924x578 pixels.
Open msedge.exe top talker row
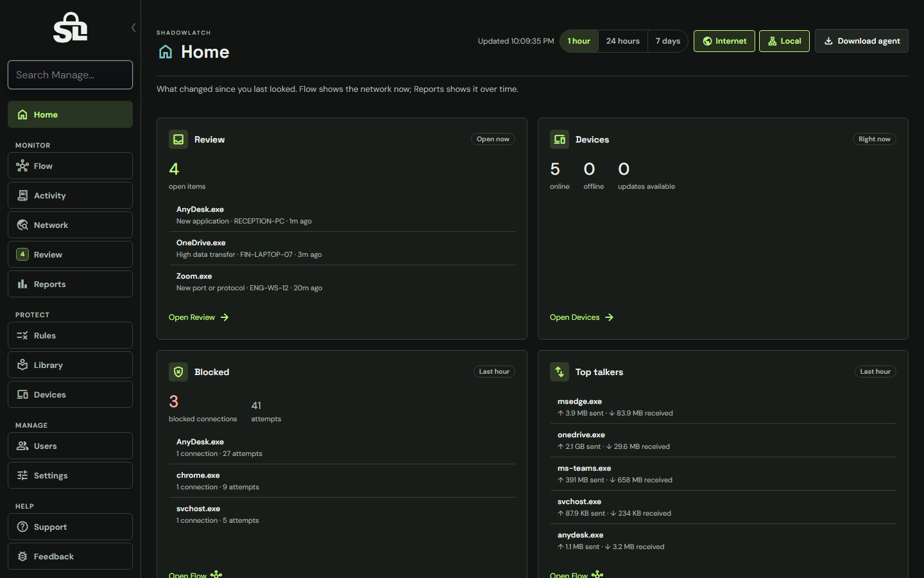[x=723, y=407]
